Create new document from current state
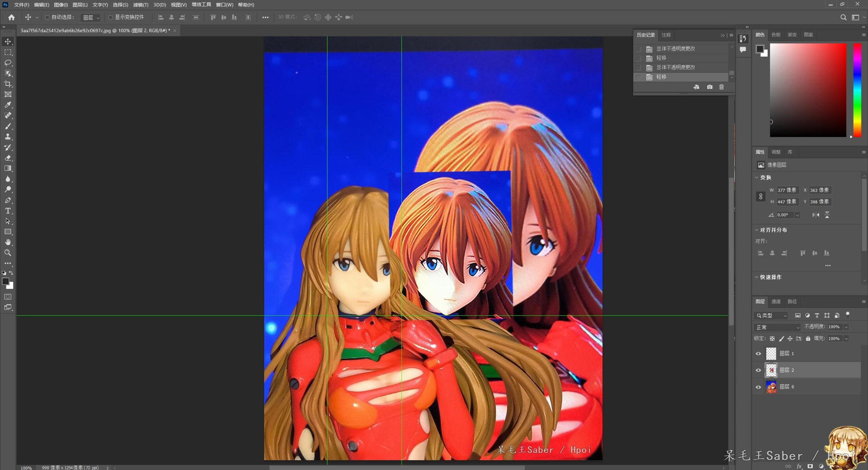Screen dimensions: 868x470 pyautogui.click(x=696, y=87)
